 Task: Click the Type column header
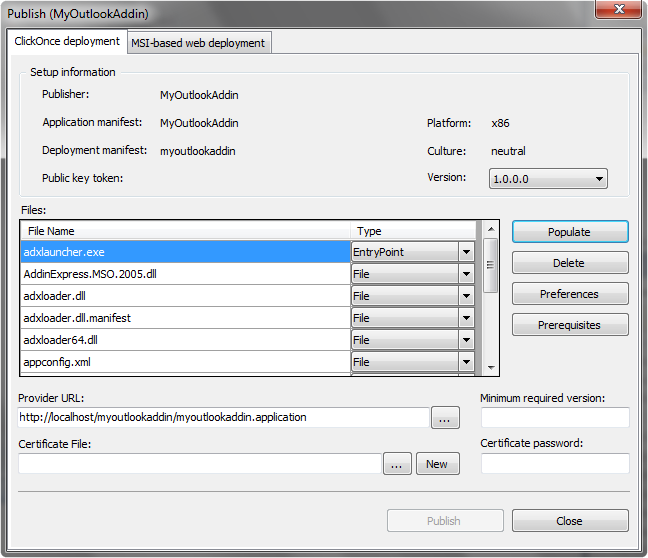pyautogui.click(x=413, y=231)
